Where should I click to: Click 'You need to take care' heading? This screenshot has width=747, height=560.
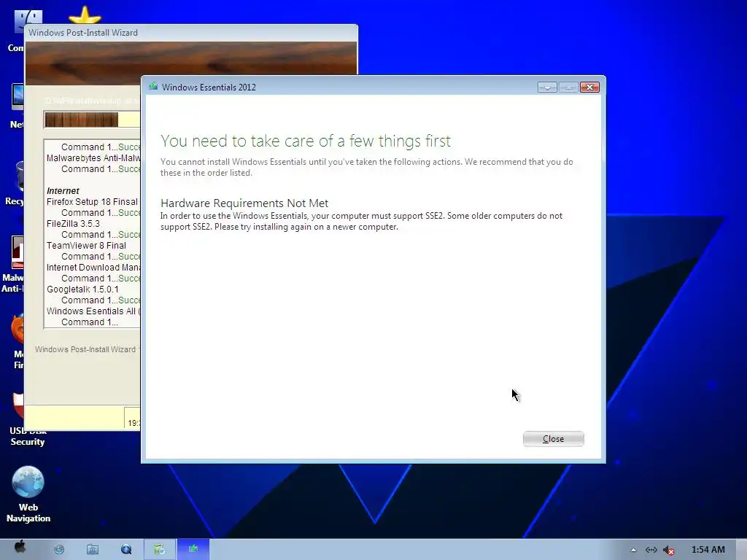pyautogui.click(x=306, y=141)
